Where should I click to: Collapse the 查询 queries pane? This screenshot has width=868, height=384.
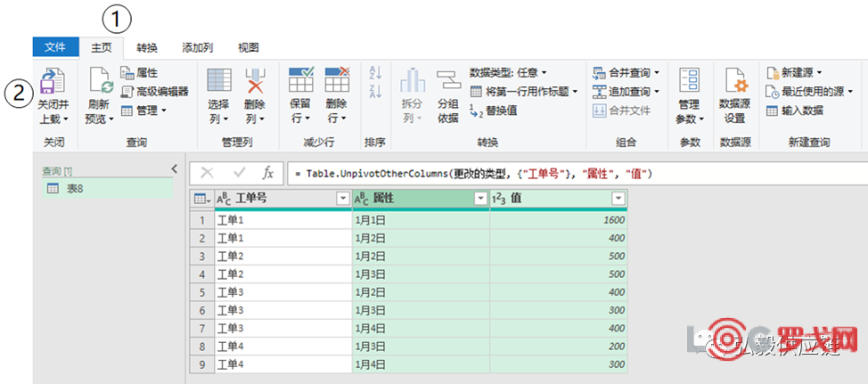pyautogui.click(x=174, y=169)
